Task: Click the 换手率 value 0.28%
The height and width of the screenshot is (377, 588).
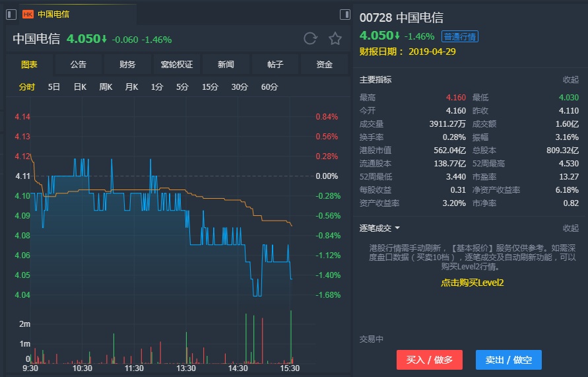Action: point(454,137)
